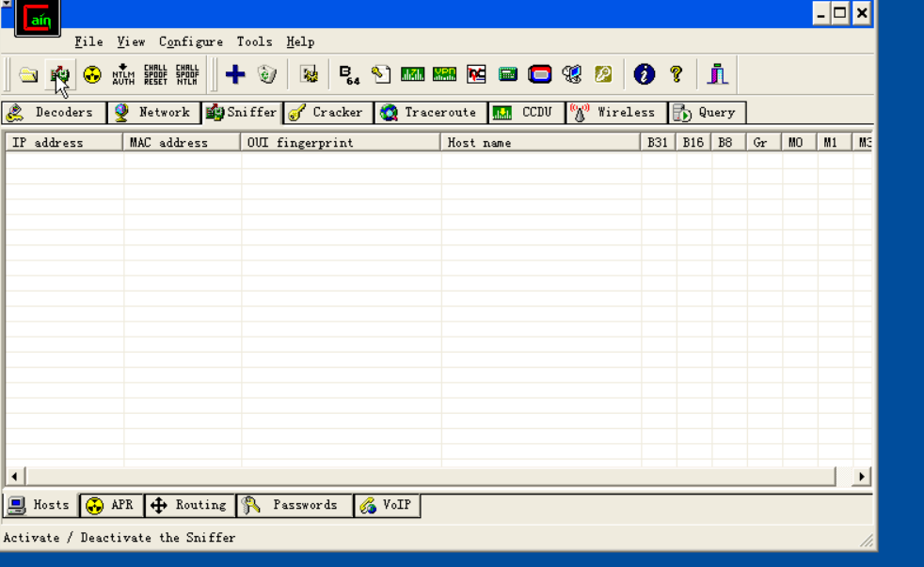The image size is (924, 567).
Task: Open the View menu
Action: [x=131, y=41]
